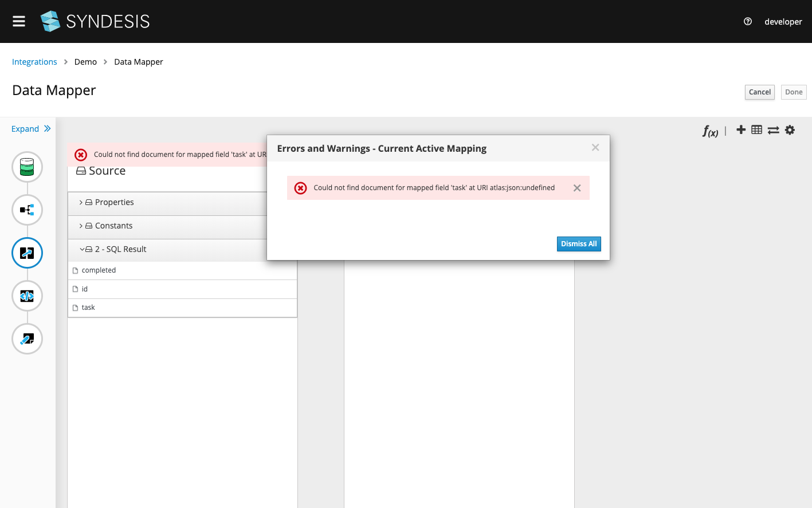Open data mapper settings gear
Image resolution: width=812 pixels, height=508 pixels.
tap(790, 130)
